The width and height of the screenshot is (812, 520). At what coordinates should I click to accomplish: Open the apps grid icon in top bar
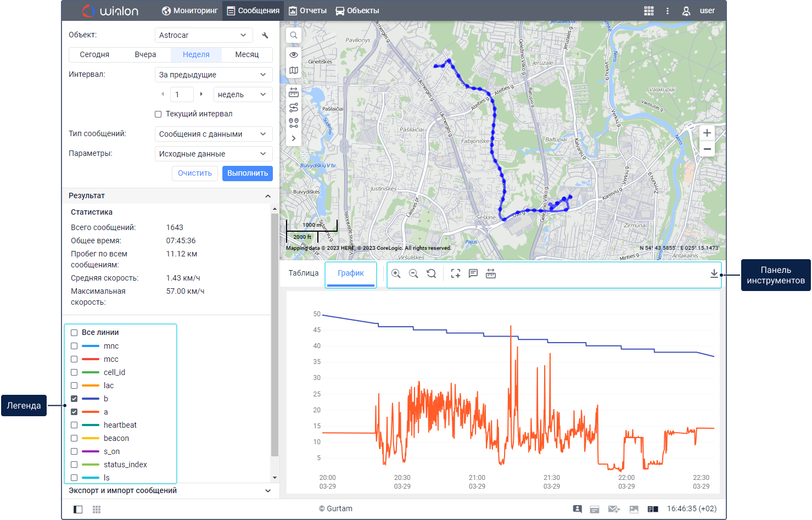click(x=649, y=11)
